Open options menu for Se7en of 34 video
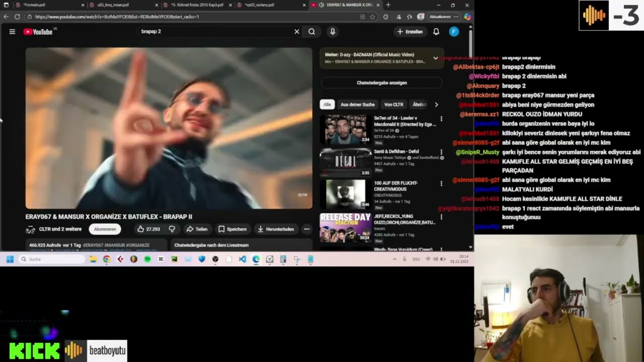 click(441, 119)
